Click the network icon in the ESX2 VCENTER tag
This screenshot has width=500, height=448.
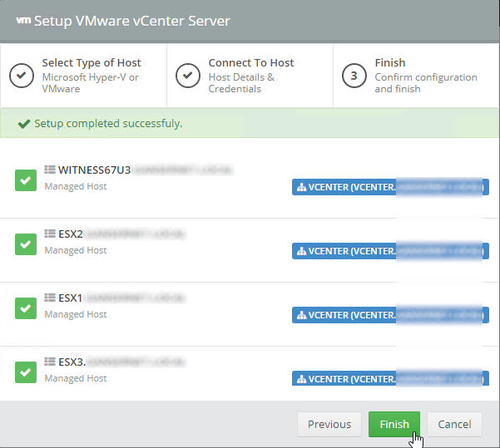pyautogui.click(x=301, y=251)
